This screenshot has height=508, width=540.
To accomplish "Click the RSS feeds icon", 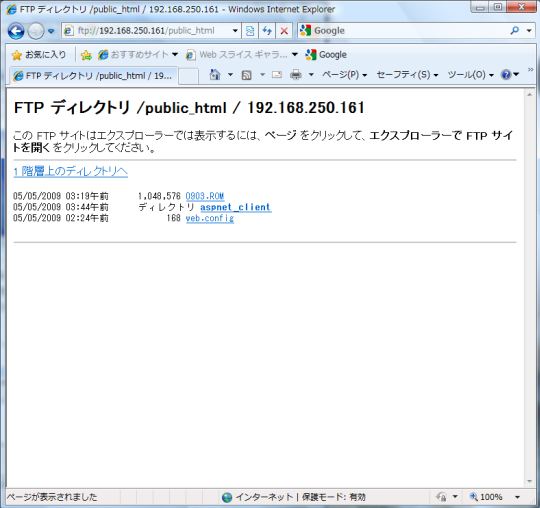I will [x=247, y=75].
